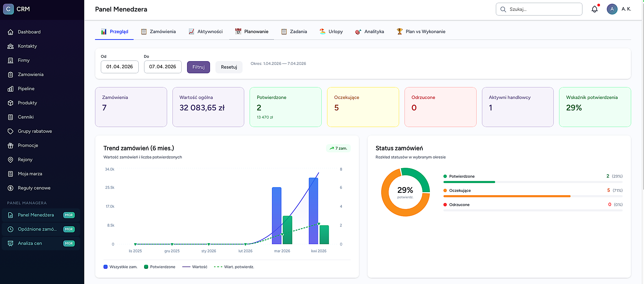Click the Promocje gift icon
Viewport: 644px width, 284px height.
10,146
